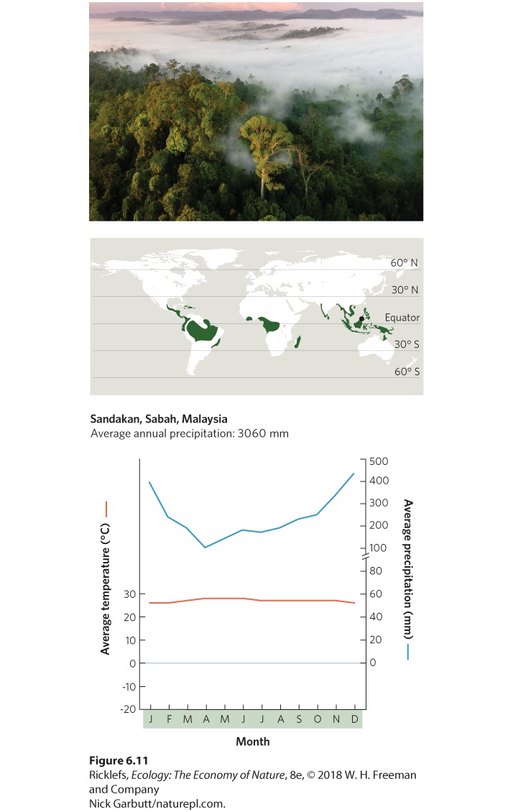The width and height of the screenshot is (513, 812).
Task: Click the Average precipitation (mm) axis label
Action: pyautogui.click(x=408, y=569)
